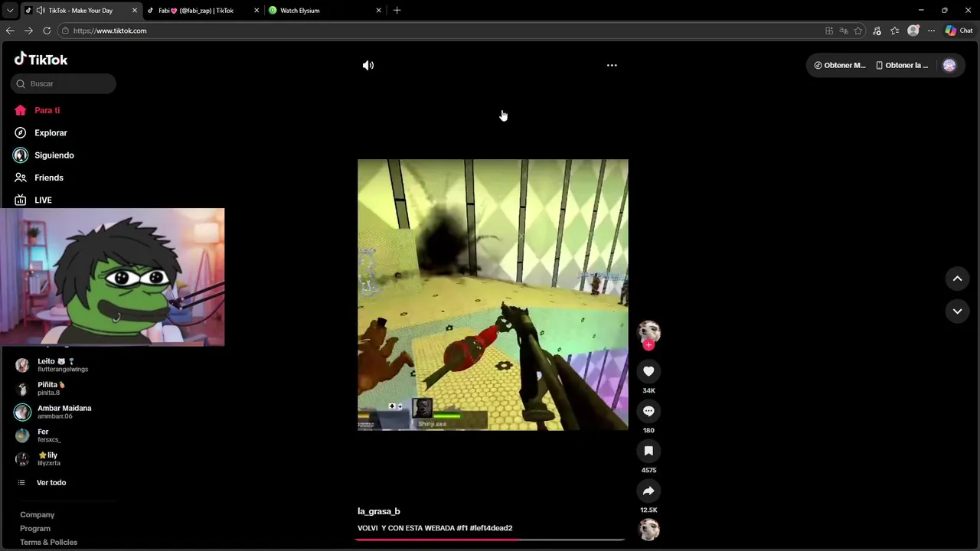Open the la_grasa_b username link

point(379,511)
